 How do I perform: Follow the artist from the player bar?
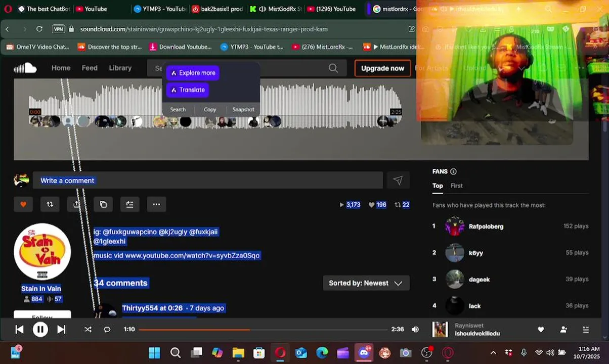563,330
